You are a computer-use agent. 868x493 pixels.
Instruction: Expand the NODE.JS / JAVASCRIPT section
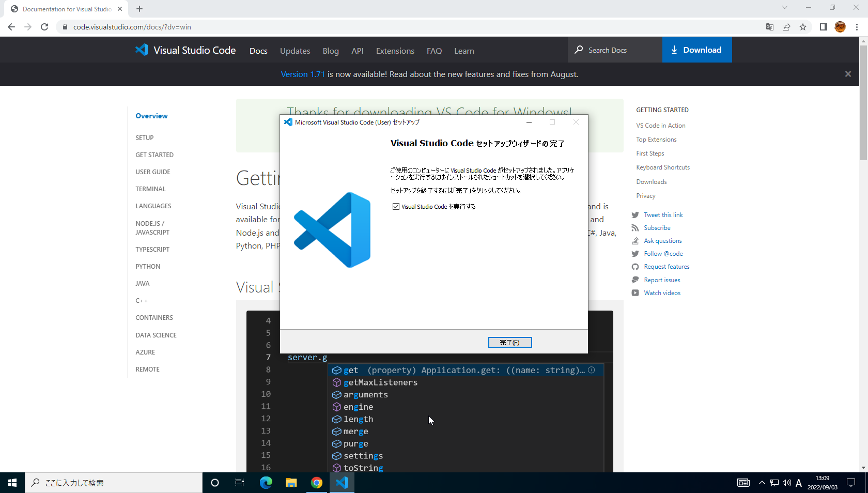[152, 228]
